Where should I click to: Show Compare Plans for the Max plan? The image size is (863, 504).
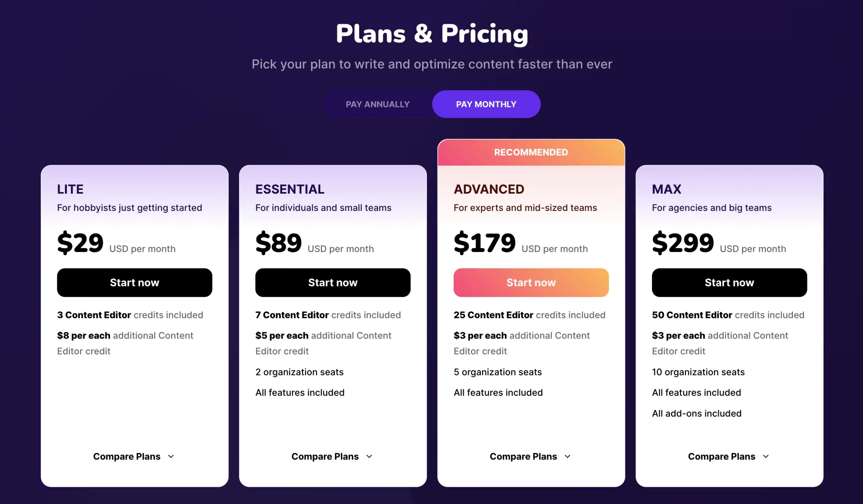tap(721, 456)
